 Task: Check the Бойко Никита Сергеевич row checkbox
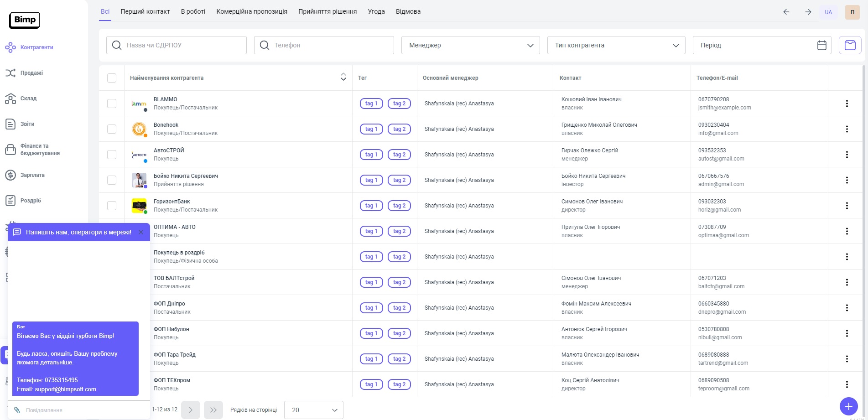tap(112, 180)
